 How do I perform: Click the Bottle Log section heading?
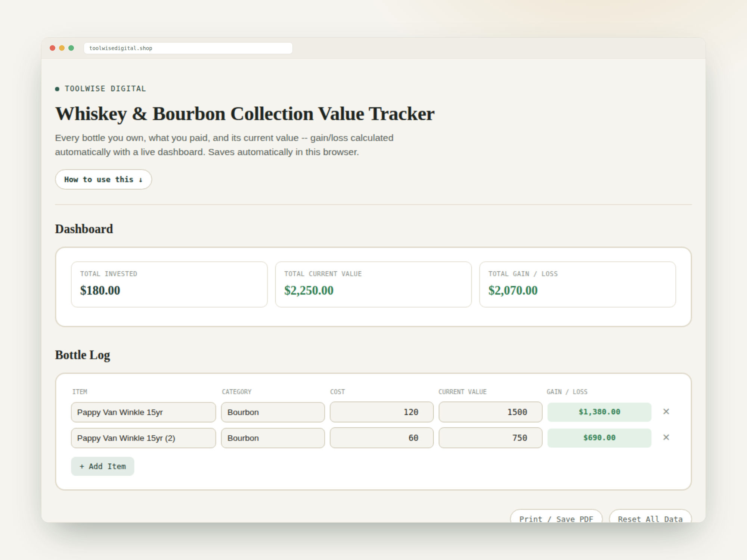click(83, 355)
